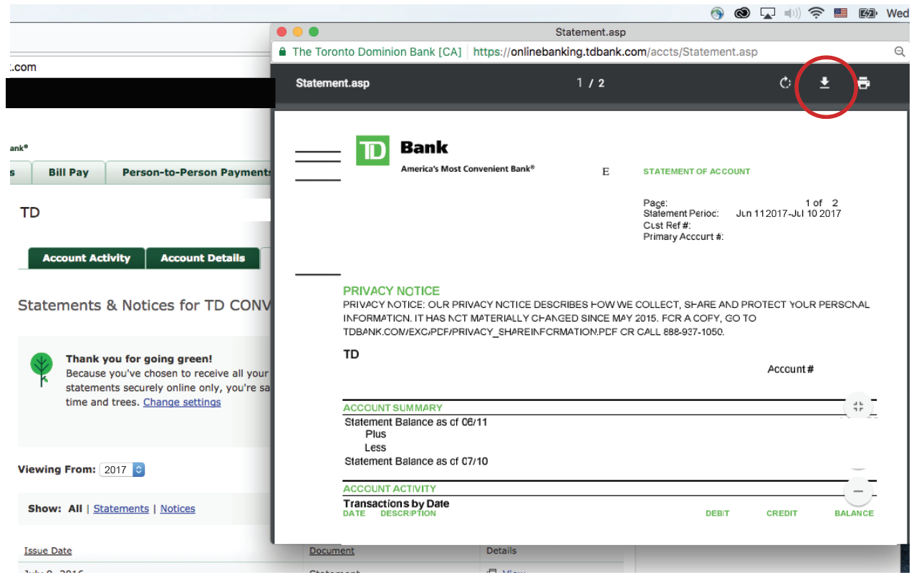Click the Adobe Creative Cloud menu bar icon
924x580 pixels.
[741, 12]
